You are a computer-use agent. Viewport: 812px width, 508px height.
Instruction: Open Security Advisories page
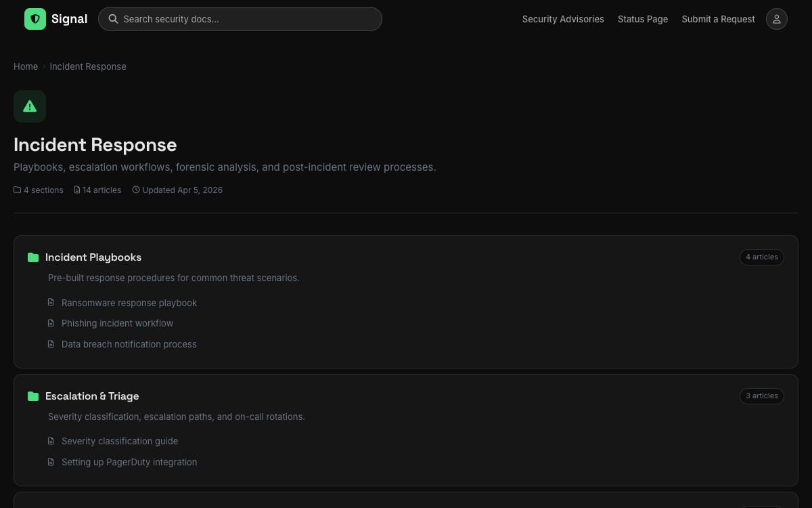(x=563, y=19)
